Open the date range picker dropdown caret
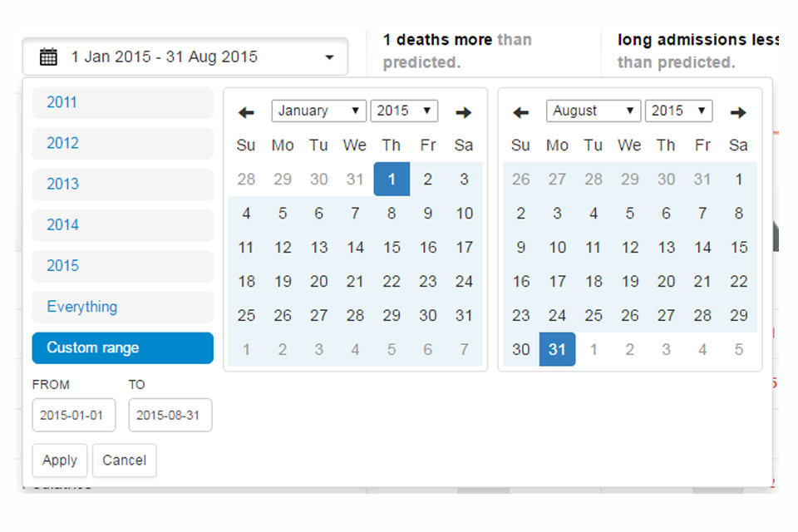Viewport: 798px width, 532px height. (330, 57)
